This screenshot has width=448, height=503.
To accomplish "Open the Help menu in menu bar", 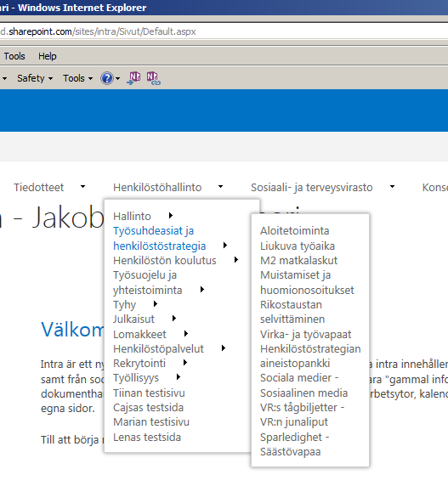I will pyautogui.click(x=47, y=56).
